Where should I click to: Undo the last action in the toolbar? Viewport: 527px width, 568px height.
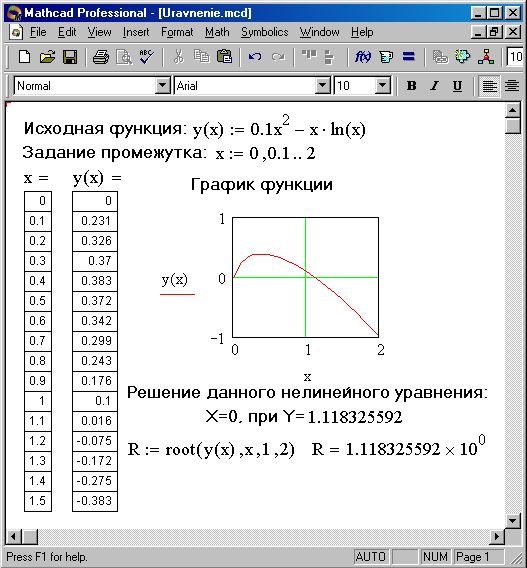click(x=255, y=57)
